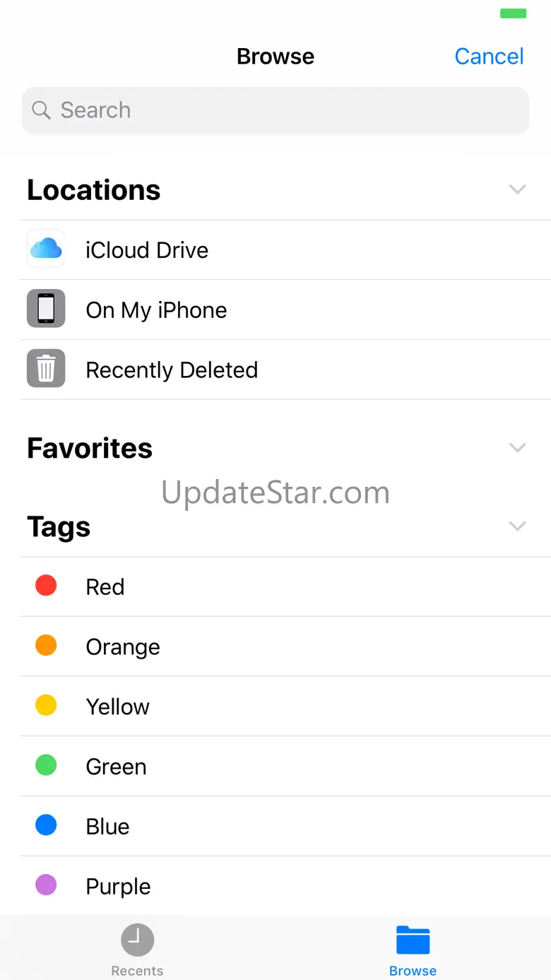Open the iCloud Drive location

pos(285,249)
